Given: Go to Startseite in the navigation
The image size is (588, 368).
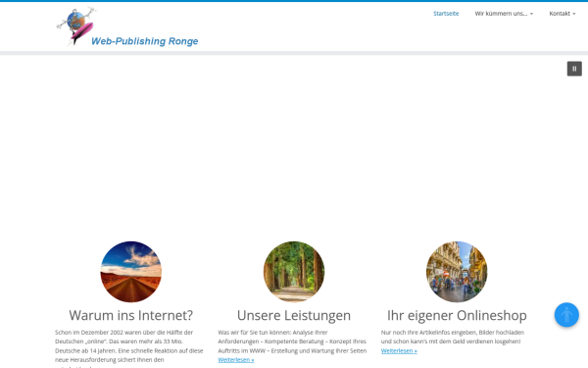Looking at the screenshot, I should click(x=446, y=14).
